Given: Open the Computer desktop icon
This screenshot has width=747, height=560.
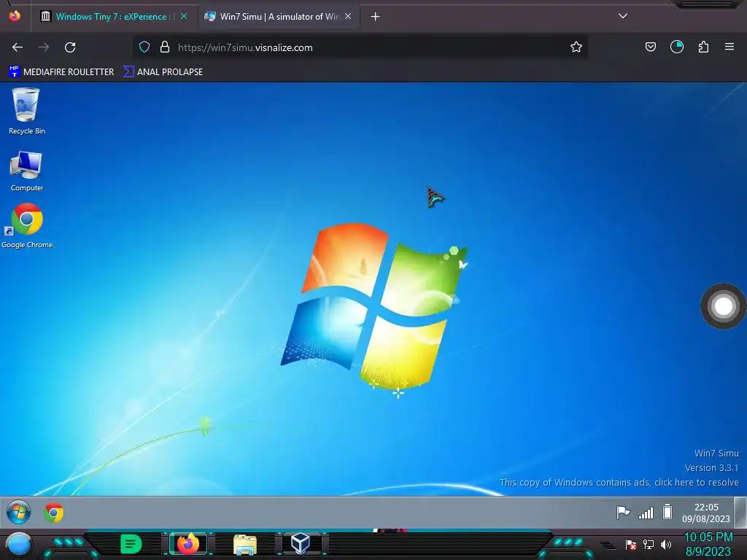Looking at the screenshot, I should tap(27, 171).
